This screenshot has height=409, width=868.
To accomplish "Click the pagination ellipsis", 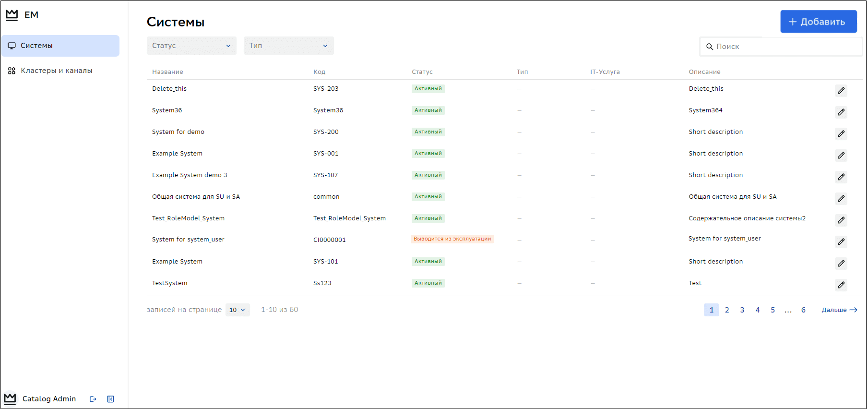I will 788,311.
